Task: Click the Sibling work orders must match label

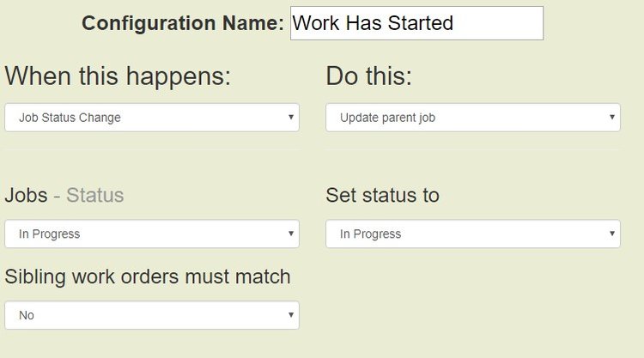Action: point(148,276)
